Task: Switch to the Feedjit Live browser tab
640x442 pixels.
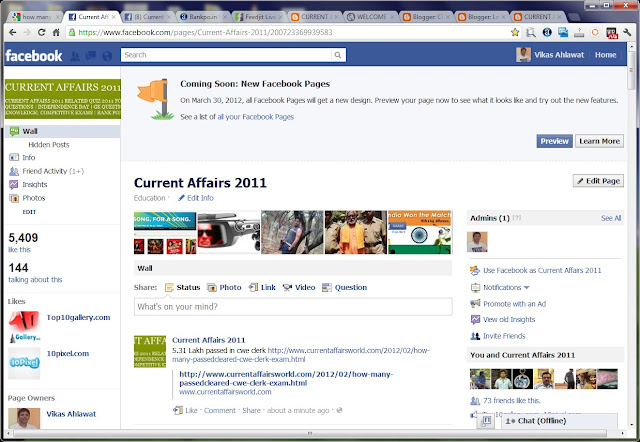Action: pos(260,17)
